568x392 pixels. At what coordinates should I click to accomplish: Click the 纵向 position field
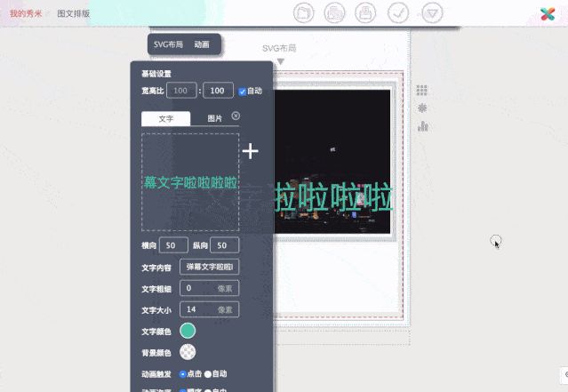[x=225, y=245]
